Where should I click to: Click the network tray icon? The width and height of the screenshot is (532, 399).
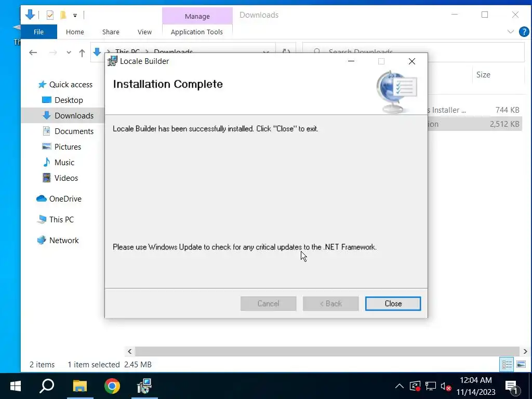coord(431,386)
